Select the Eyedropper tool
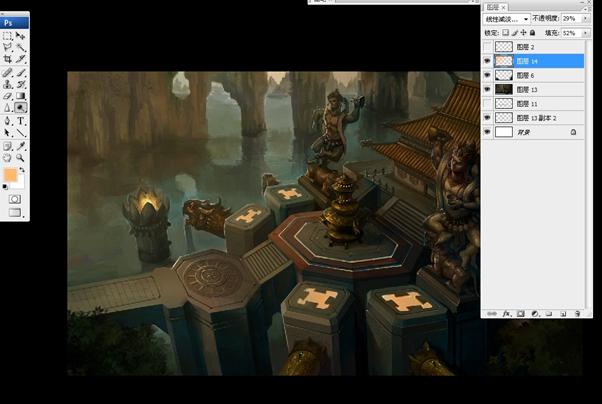This screenshot has width=602, height=404. tap(20, 146)
